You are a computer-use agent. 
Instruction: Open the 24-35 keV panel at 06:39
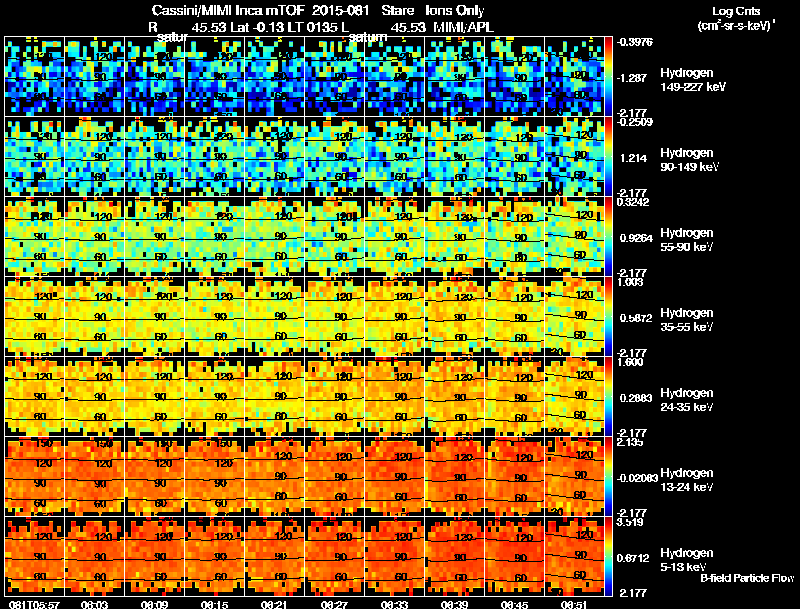pos(455,397)
